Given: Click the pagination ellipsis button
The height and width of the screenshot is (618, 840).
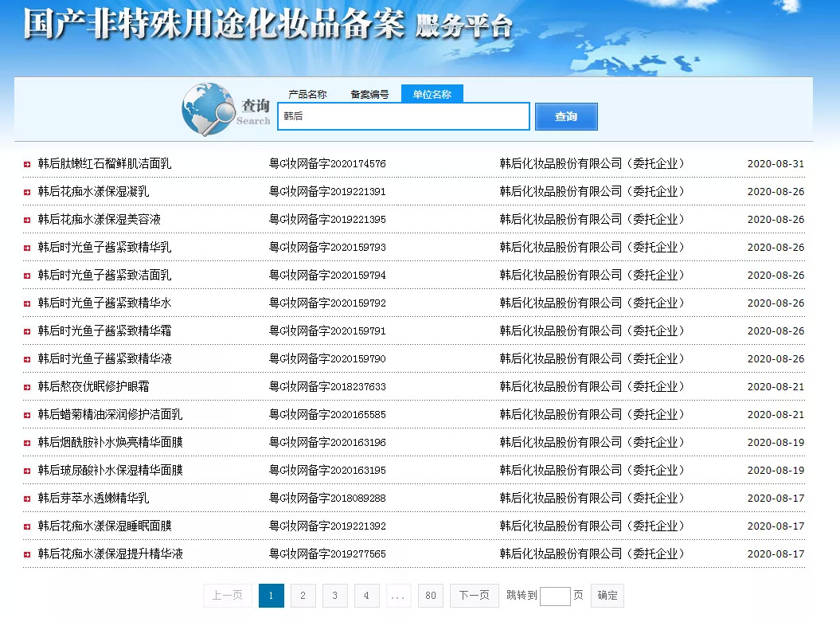Looking at the screenshot, I should (x=398, y=596).
